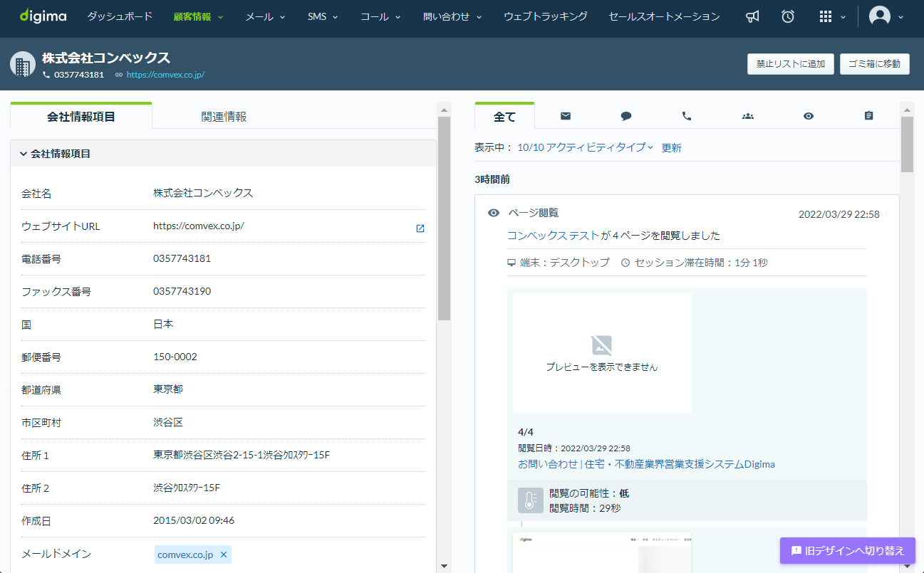Click left panel scroll down arrow
Viewport: 924px width, 573px height.
coord(444,566)
